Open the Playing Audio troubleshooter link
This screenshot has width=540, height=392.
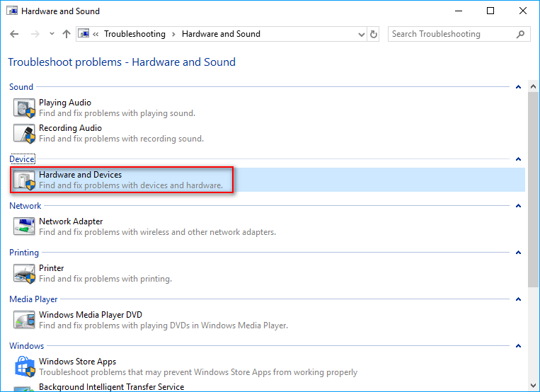point(65,103)
